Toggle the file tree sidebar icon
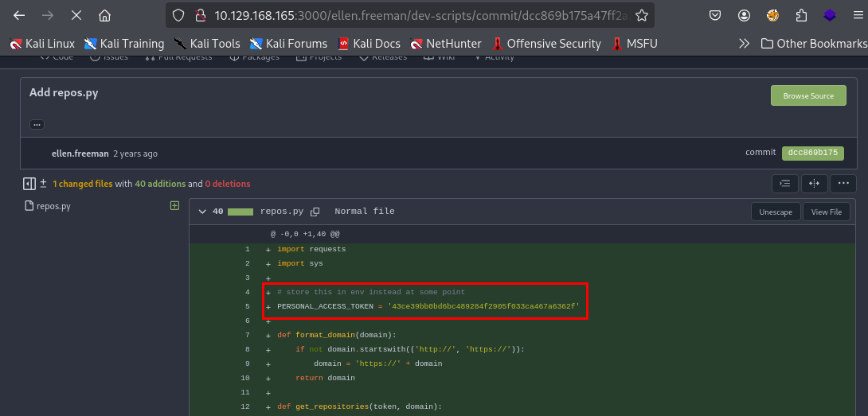The width and height of the screenshot is (868, 416). 29,184
